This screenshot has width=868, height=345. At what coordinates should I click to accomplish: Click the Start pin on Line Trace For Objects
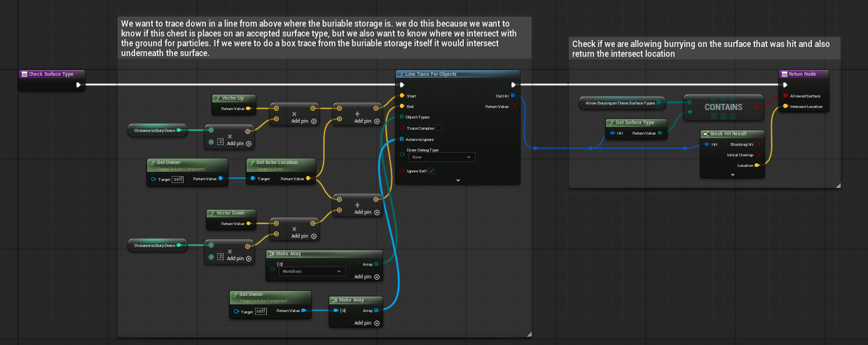coord(401,95)
